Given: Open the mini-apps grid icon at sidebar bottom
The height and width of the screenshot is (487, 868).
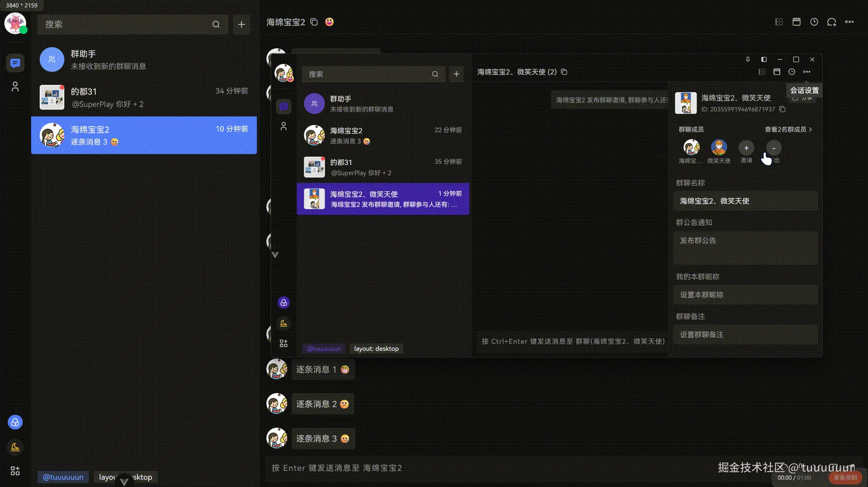Looking at the screenshot, I should click(x=15, y=471).
